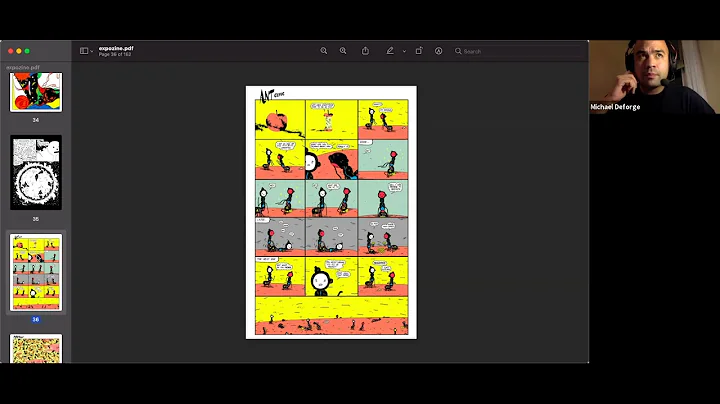This screenshot has width=720, height=404.
Task: Toggle the sidebar view button
Action: (x=84, y=51)
